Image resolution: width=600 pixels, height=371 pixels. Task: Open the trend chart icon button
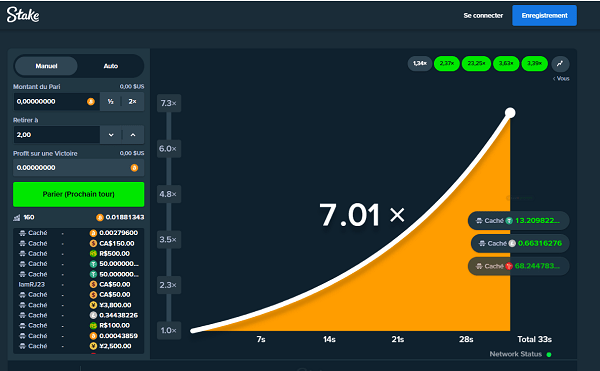(560, 63)
